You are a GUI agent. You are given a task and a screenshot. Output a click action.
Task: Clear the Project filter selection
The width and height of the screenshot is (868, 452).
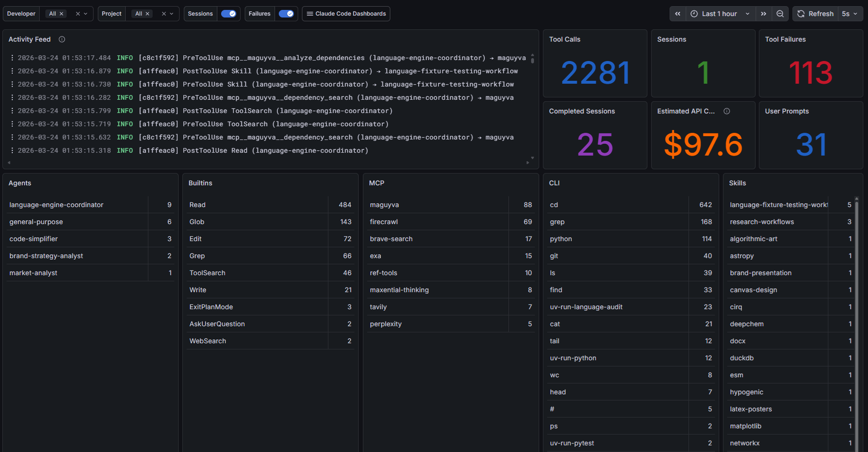tap(164, 14)
